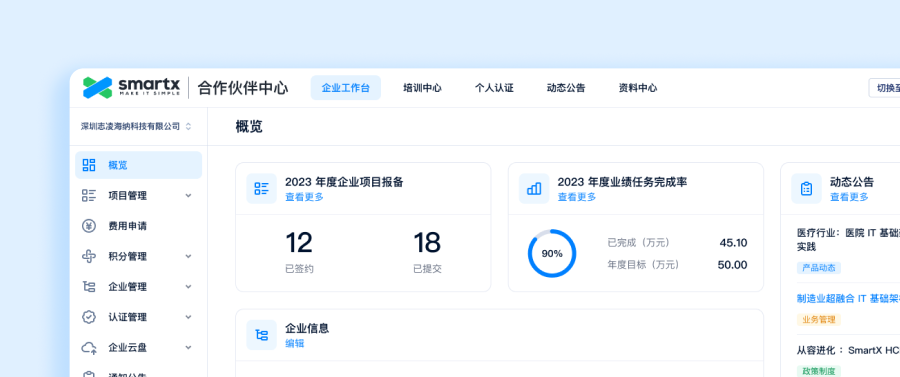Expand the 企业管理 chevron
Image resolution: width=900 pixels, height=377 pixels.
tap(188, 287)
